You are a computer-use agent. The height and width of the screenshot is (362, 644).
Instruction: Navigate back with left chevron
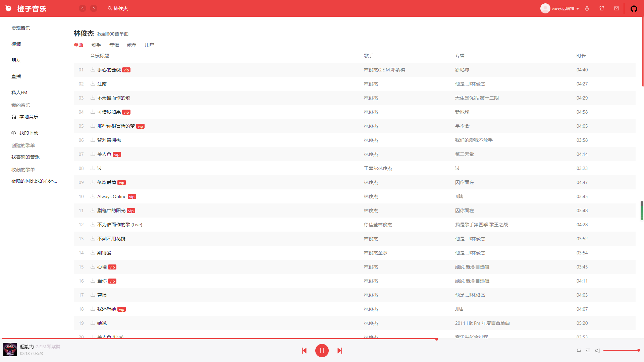point(83,8)
